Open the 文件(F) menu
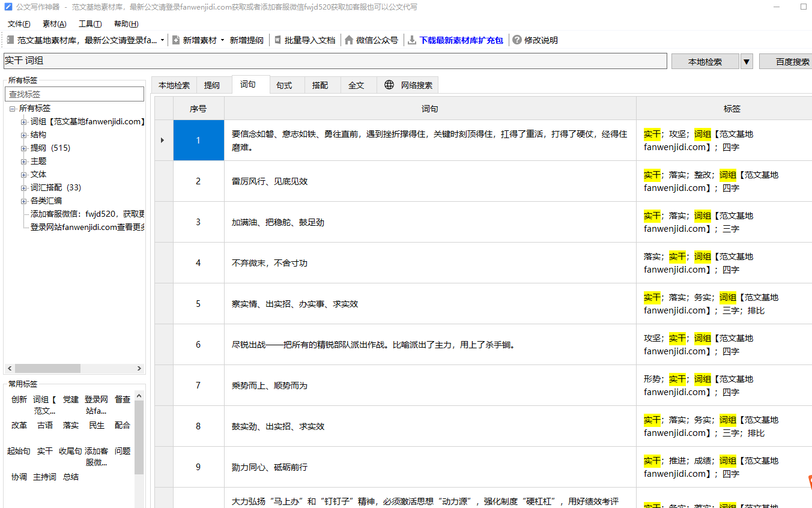This screenshot has width=812, height=508. tap(19, 24)
